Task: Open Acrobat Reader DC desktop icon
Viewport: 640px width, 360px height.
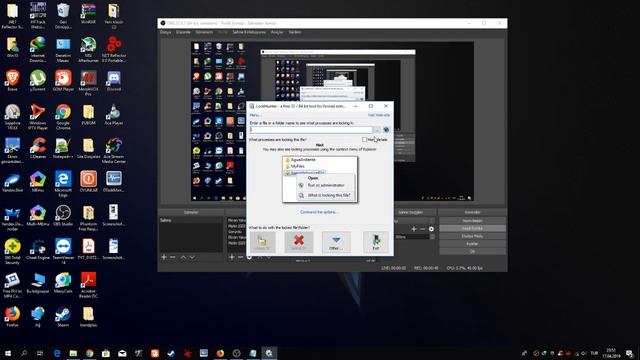Action: click(x=88, y=285)
